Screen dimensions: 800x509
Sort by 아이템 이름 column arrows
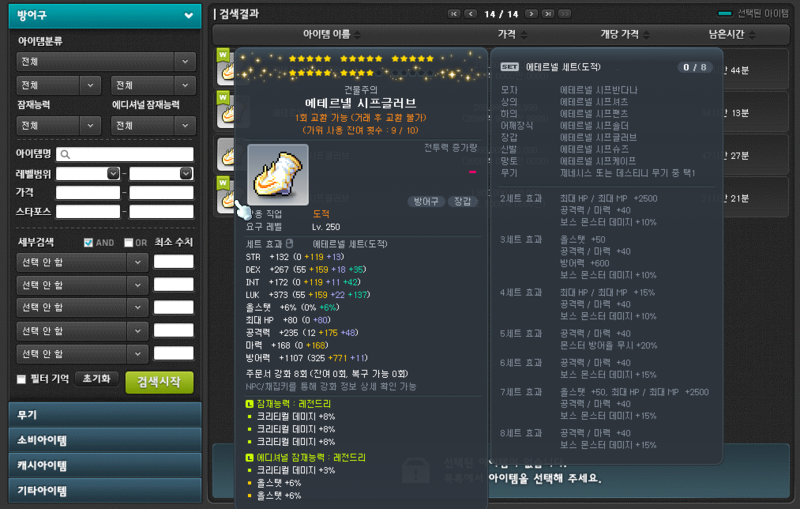[357, 35]
